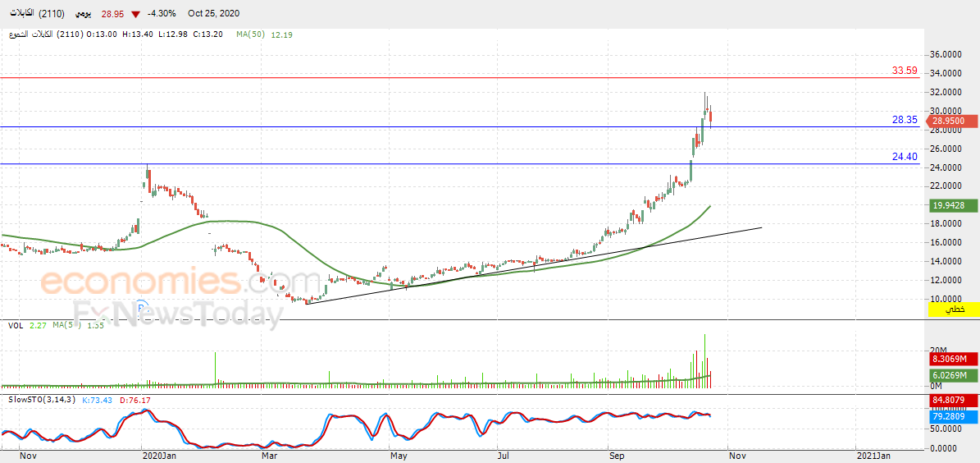Click the red 84.8079 stochastic value tag
Viewport: 980px width, 463px height.
click(954, 401)
